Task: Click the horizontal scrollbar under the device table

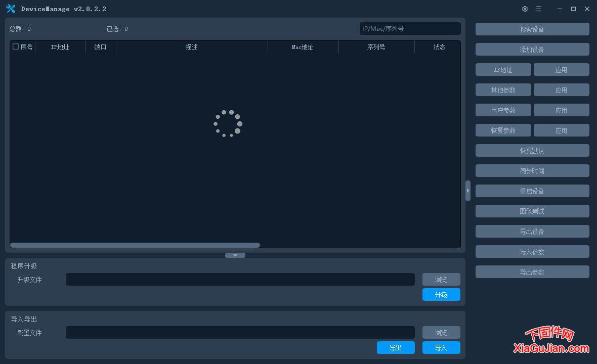Action: pyautogui.click(x=135, y=245)
